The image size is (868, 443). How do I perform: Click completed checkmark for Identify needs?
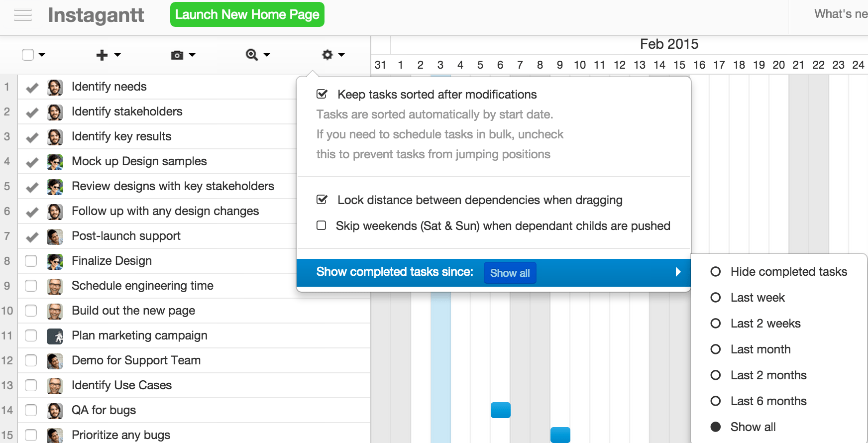click(x=32, y=88)
